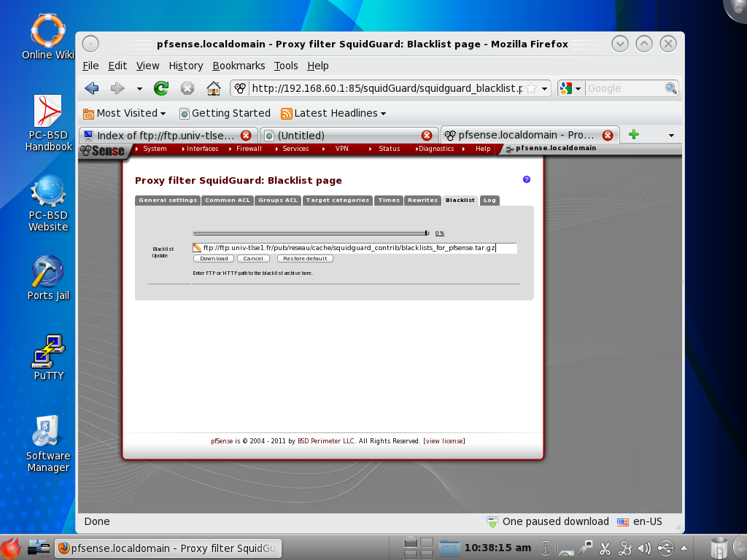This screenshot has height=560, width=747.
Task: Click the paused download status icon
Action: [x=492, y=522]
